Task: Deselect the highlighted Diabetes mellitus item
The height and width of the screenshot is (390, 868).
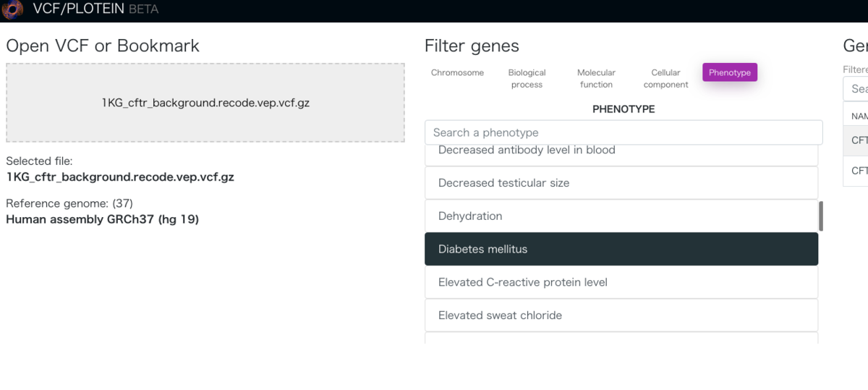Action: 621,249
